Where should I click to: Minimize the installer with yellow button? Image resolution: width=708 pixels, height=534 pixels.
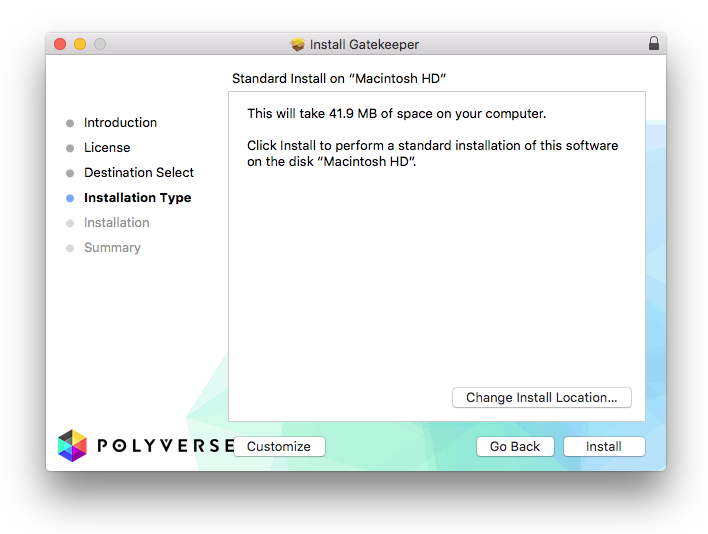80,44
